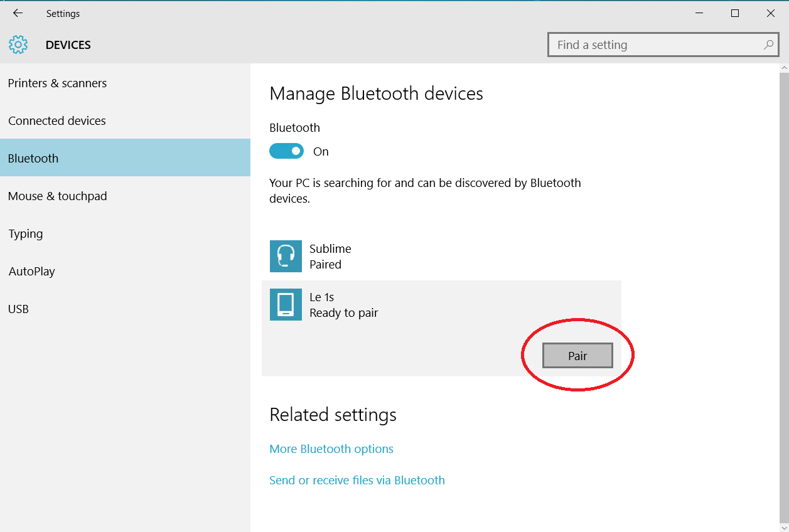Open More Bluetooth options link
This screenshot has height=532, width=789.
[x=331, y=449]
